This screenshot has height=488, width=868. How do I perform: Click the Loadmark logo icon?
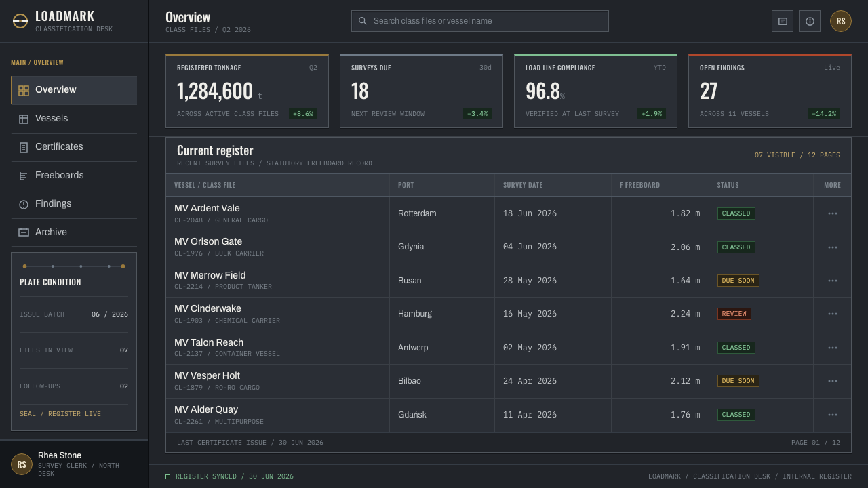point(20,21)
